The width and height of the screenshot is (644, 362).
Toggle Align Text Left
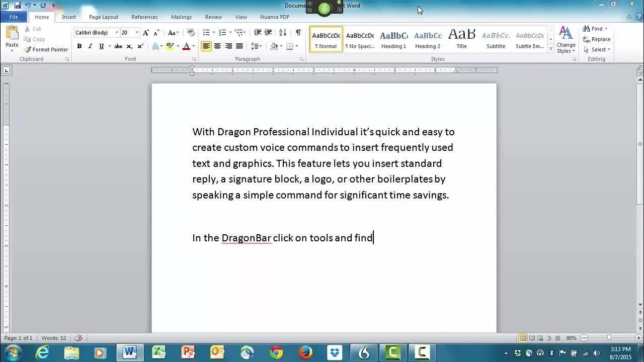(x=206, y=46)
